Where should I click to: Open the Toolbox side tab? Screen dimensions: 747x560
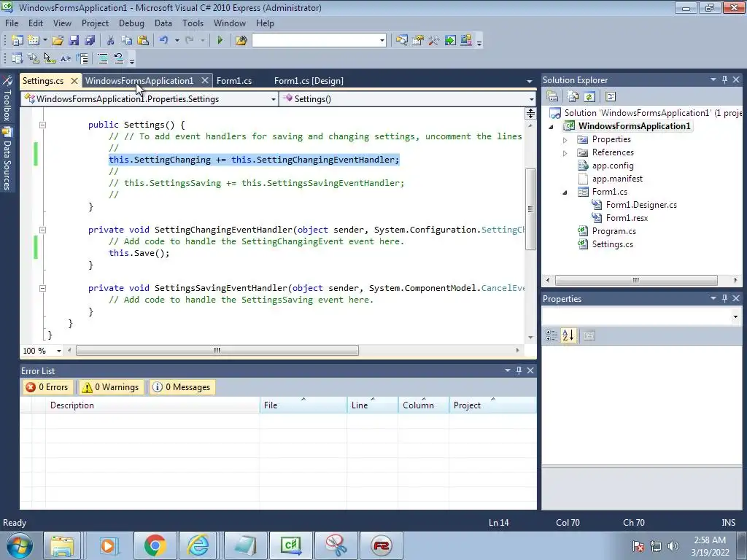coord(7,99)
